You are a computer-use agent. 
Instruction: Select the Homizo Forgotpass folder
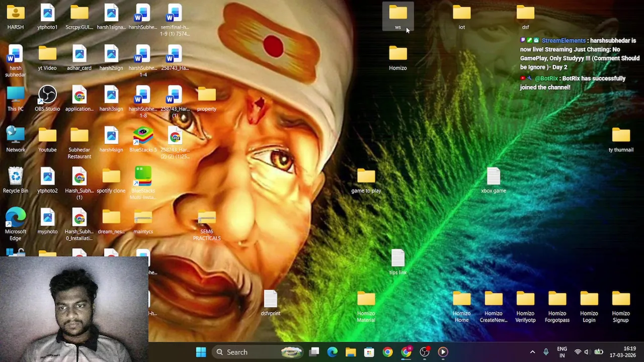(557, 307)
